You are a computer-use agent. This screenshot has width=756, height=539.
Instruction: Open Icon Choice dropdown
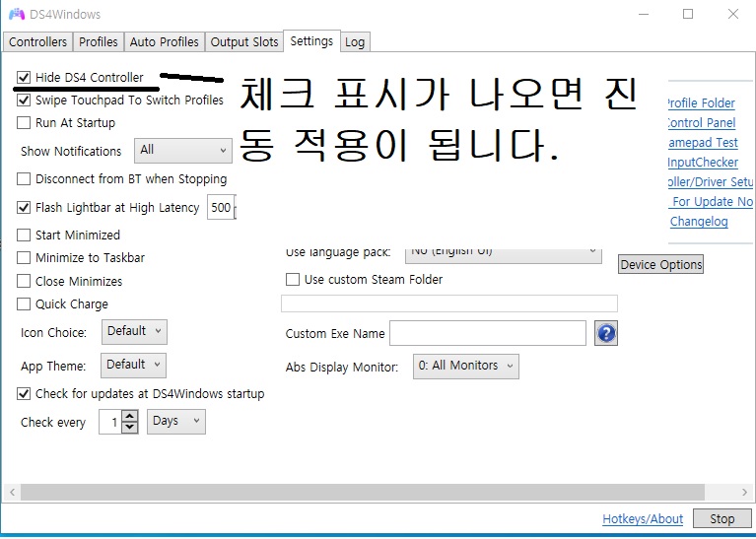134,332
